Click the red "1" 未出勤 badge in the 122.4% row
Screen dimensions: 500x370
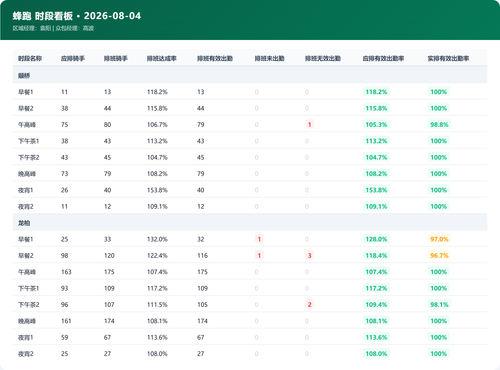coord(259,256)
